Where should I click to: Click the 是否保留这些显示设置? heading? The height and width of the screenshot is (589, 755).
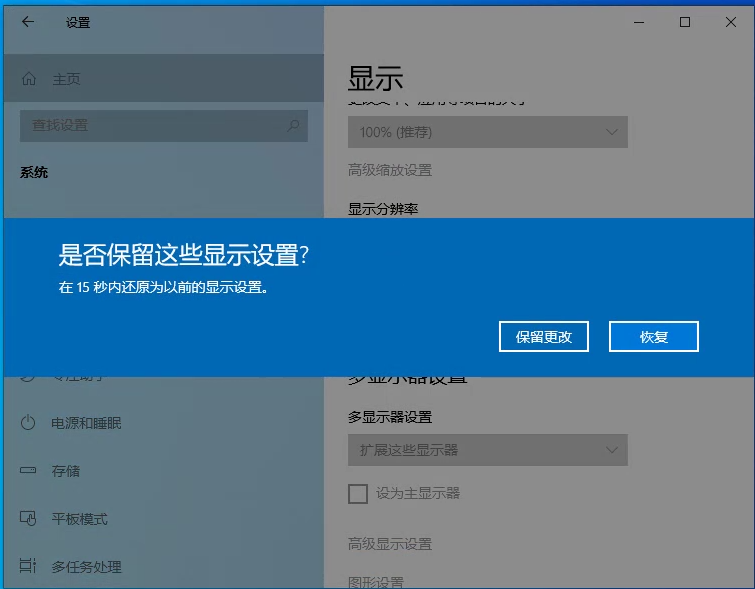click(183, 255)
